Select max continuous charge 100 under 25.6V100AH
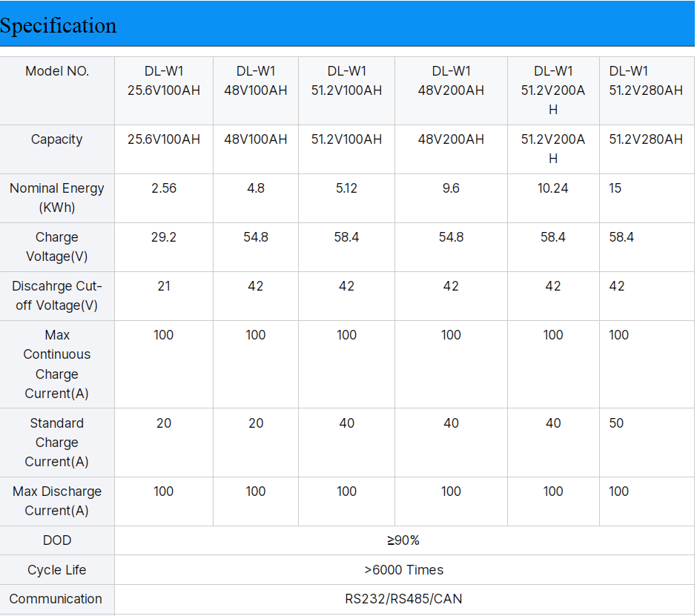 (164, 335)
